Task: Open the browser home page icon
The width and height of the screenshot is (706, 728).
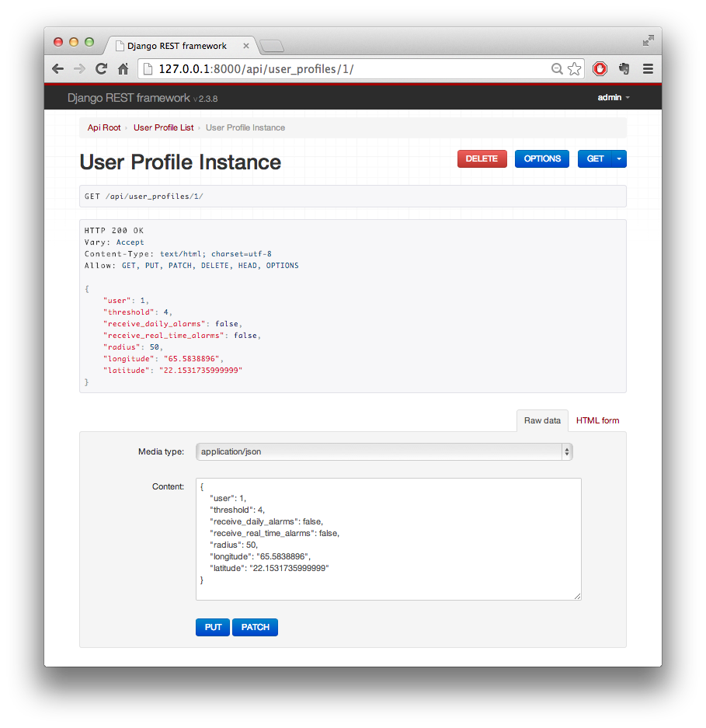Action: (123, 68)
